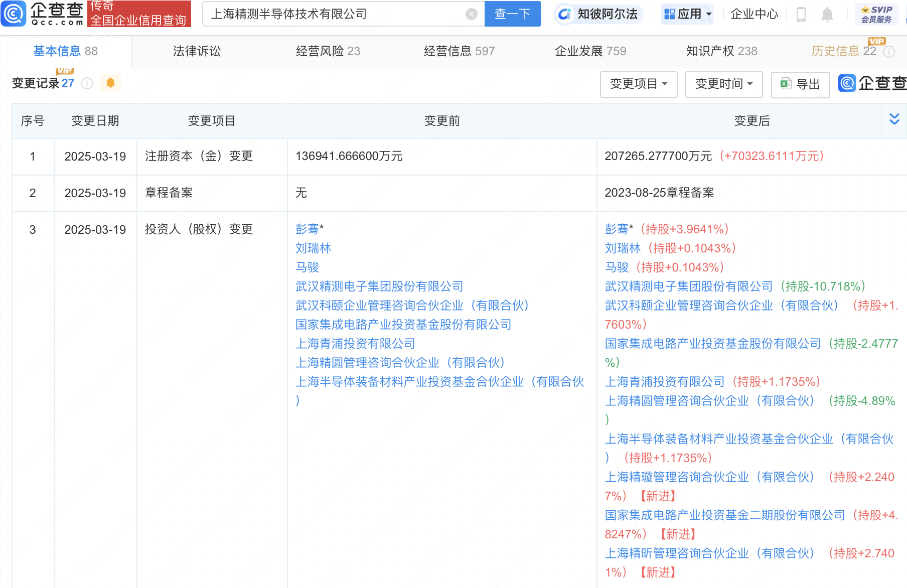Open 上海青浦投资有限公司 in 变更前 column

355,344
